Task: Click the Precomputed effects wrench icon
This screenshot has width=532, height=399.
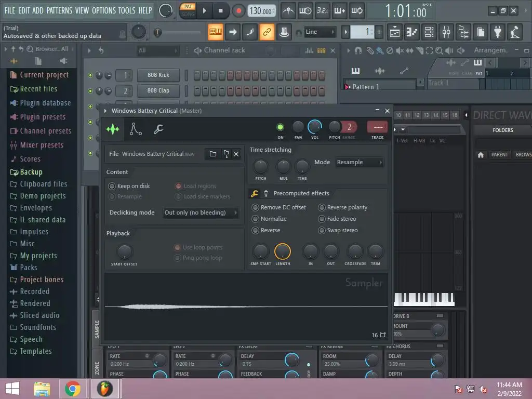Action: coord(254,193)
